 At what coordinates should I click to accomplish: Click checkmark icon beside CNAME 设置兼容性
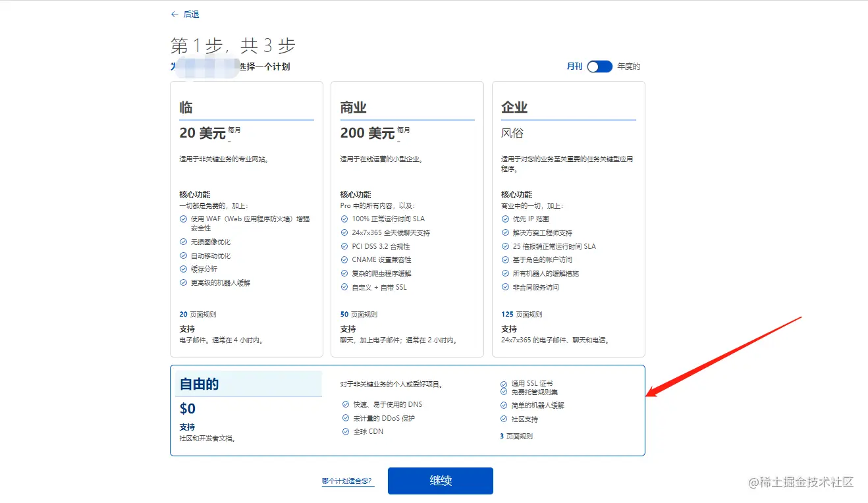pyautogui.click(x=344, y=259)
